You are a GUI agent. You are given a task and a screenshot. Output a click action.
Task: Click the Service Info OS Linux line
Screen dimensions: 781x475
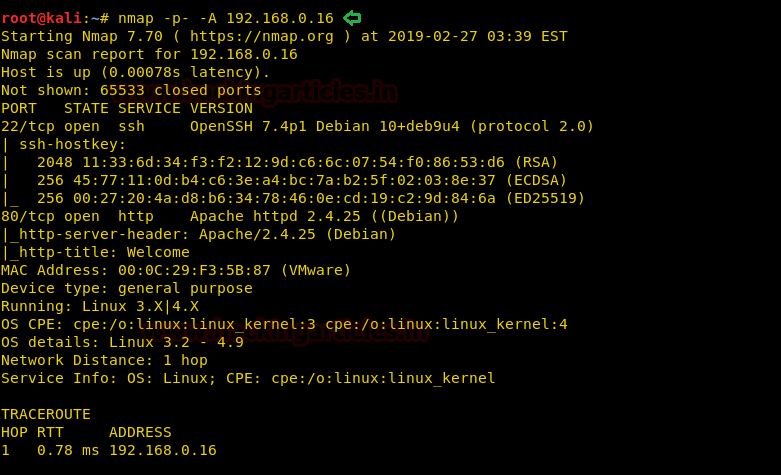pyautogui.click(x=248, y=378)
